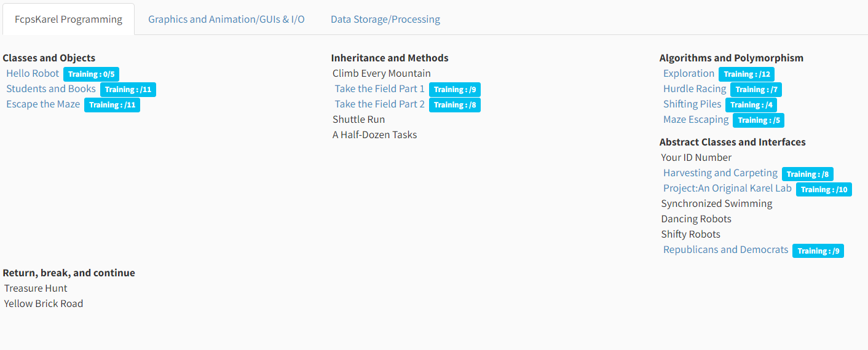Open Take the Field Part 1

tap(379, 89)
